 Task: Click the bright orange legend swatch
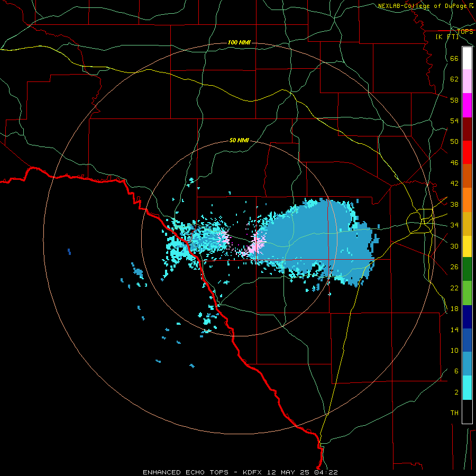[x=467, y=200]
